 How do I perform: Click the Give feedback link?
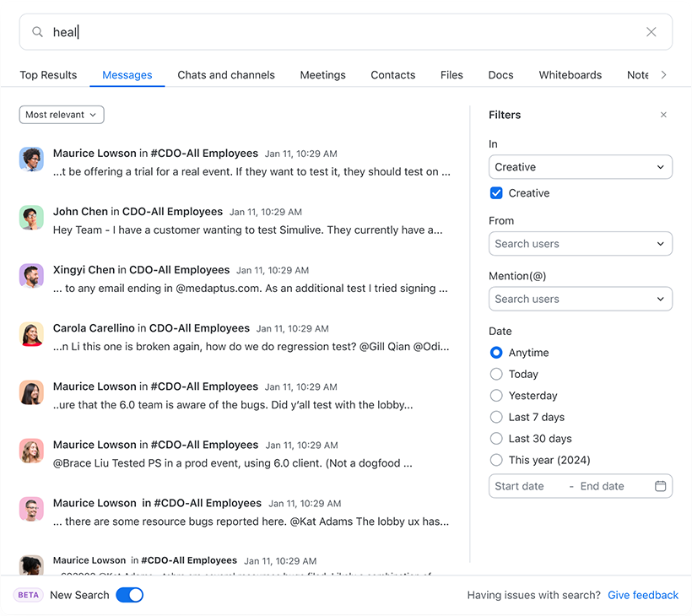click(643, 595)
